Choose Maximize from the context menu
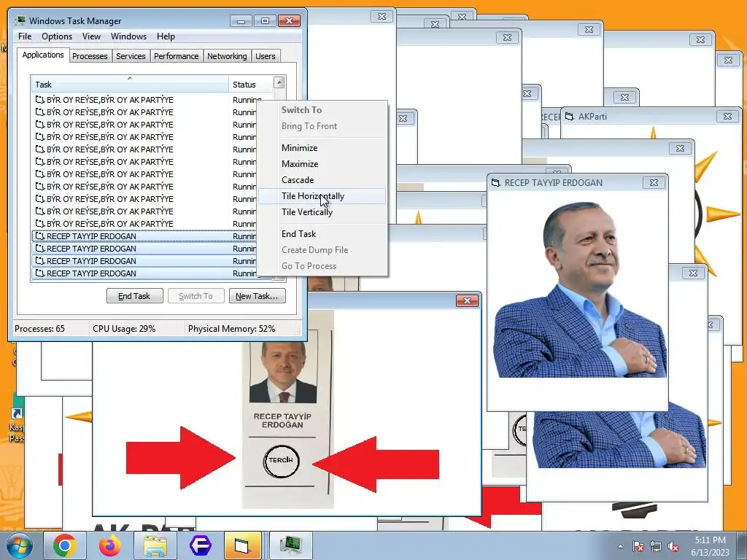 (322, 164)
